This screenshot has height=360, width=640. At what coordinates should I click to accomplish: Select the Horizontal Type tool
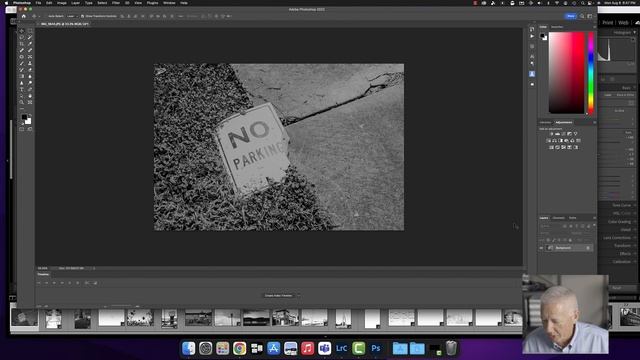coord(22,89)
